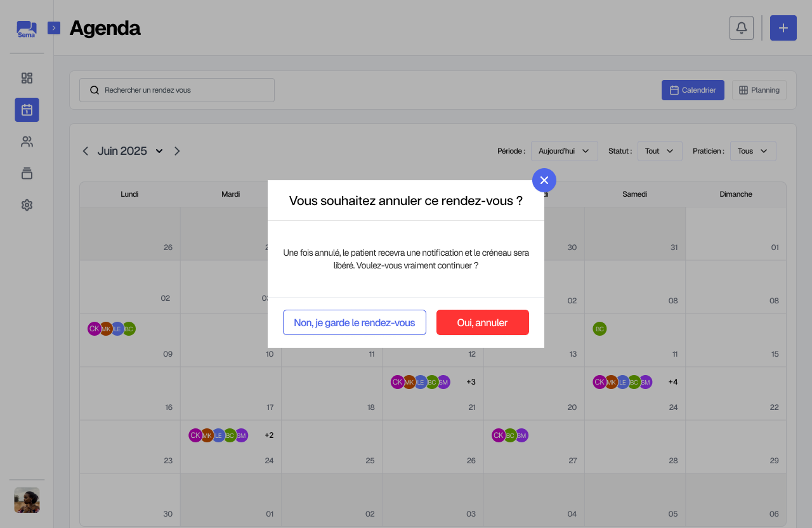Click the notification bell icon
Viewport: 812px width, 528px height.
(742, 28)
